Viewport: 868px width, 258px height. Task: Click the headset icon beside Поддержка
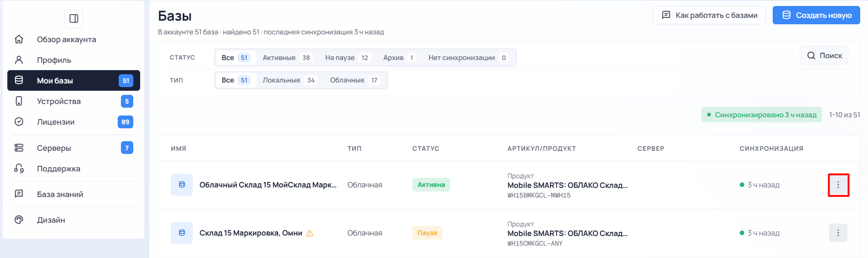tap(19, 168)
